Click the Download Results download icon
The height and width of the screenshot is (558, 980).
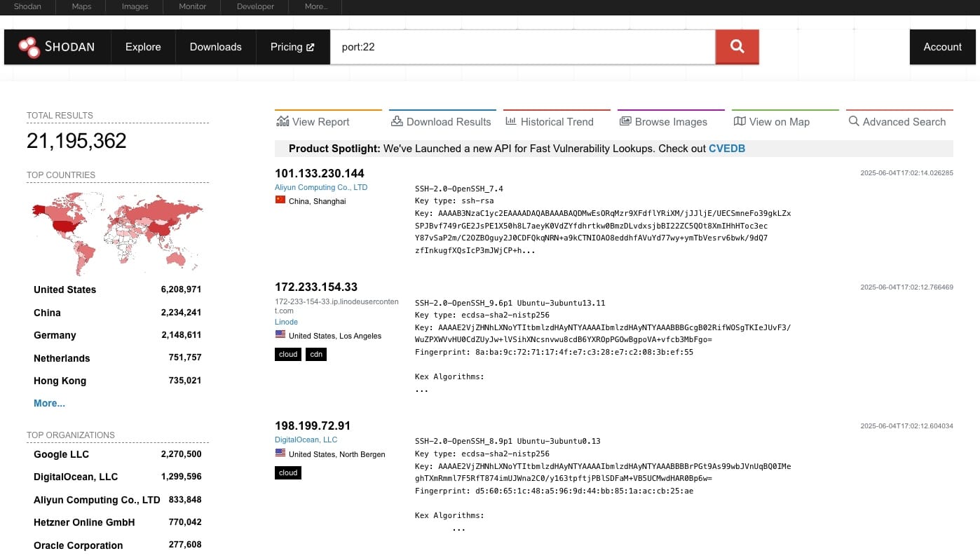point(397,121)
